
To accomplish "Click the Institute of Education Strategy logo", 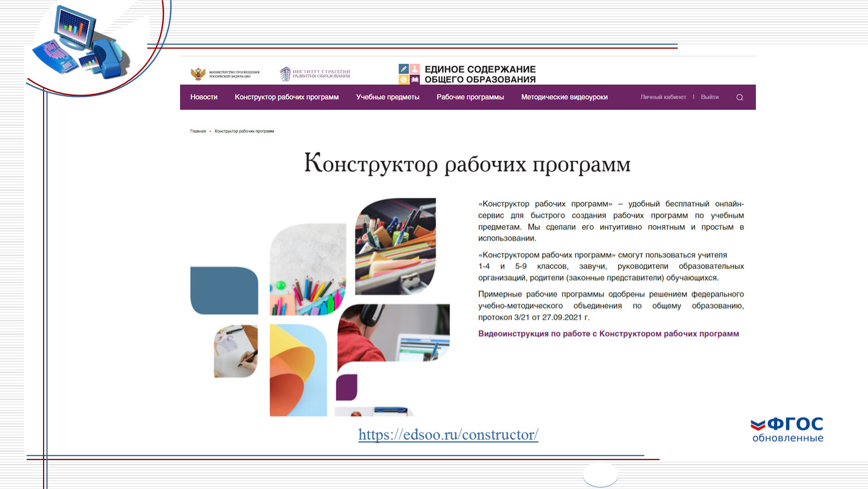I will pyautogui.click(x=315, y=74).
